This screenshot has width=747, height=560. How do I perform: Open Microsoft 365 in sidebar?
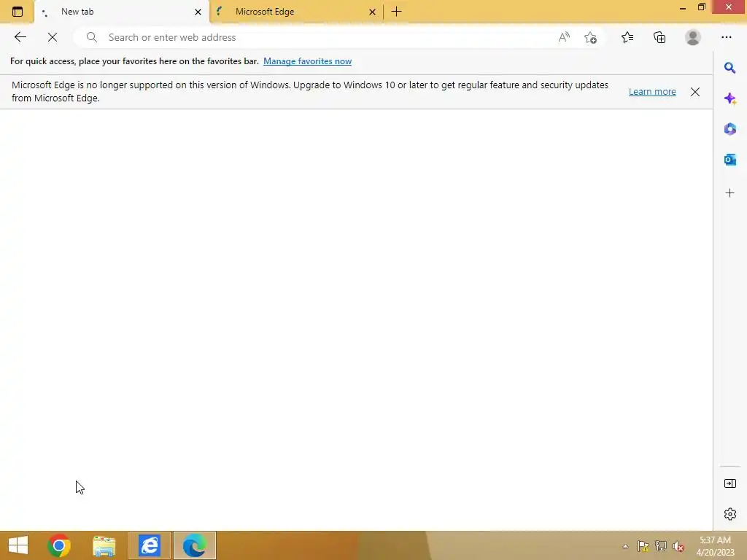pyautogui.click(x=729, y=129)
